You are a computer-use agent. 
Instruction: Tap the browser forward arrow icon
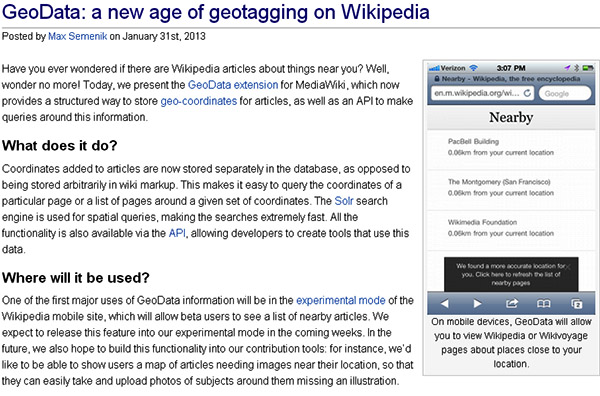click(477, 303)
